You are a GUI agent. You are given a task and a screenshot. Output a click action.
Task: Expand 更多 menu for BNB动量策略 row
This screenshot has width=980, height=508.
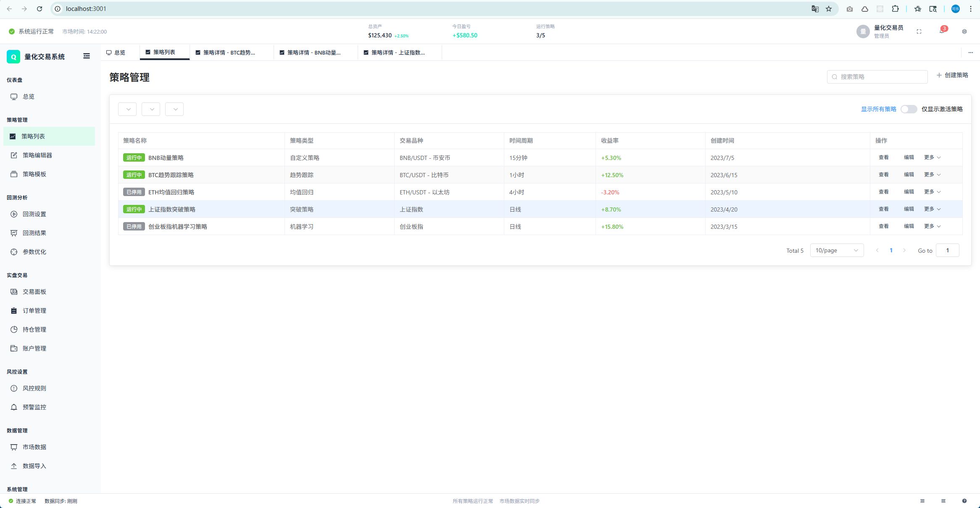[932, 157]
